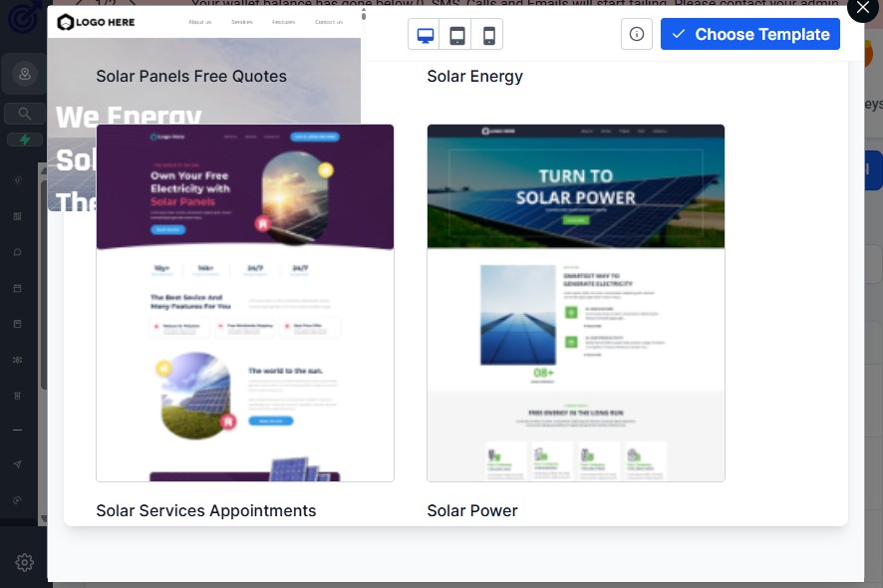Viewport: 883px width, 588px height.
Task: Click Features in preview navbar
Action: click(283, 22)
